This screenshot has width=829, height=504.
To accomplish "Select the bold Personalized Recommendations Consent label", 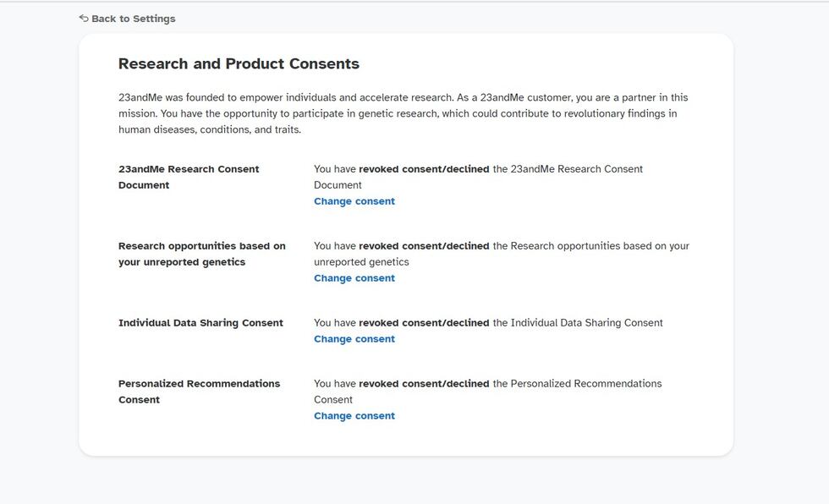I will [x=200, y=392].
